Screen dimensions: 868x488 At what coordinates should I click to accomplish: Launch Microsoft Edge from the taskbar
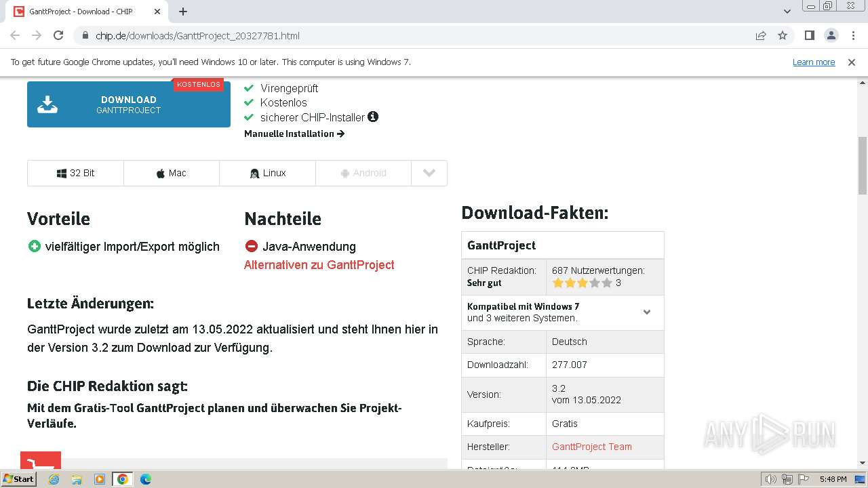point(146,479)
